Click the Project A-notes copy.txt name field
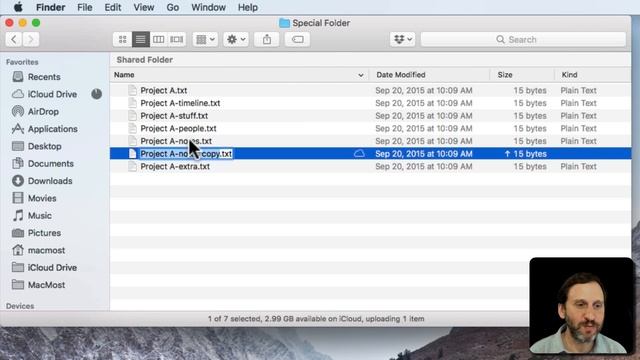The image size is (640, 360). pos(186,154)
